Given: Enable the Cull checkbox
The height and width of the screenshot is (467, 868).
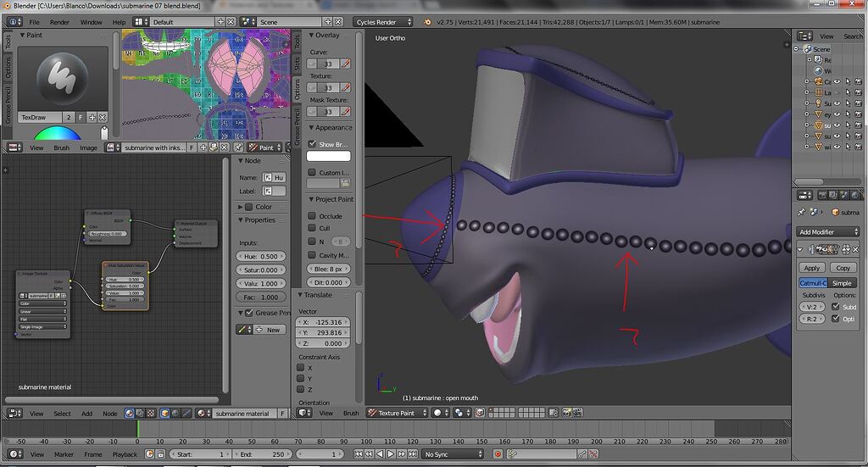Looking at the screenshot, I should click(x=312, y=228).
